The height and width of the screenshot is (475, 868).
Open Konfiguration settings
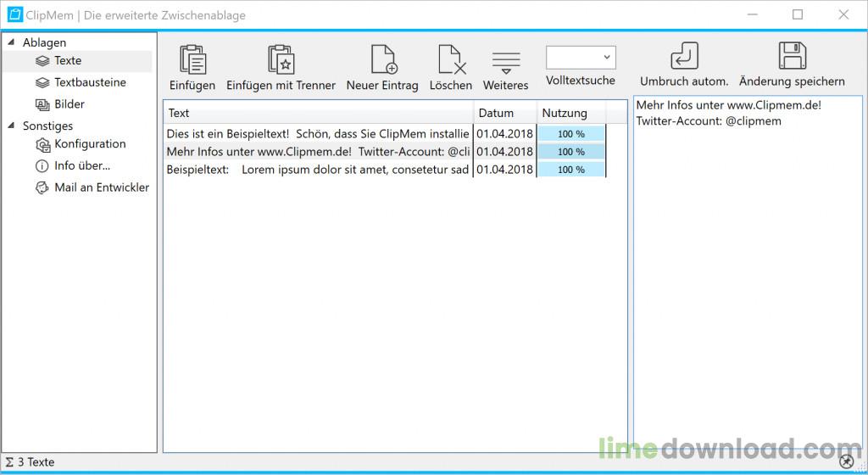click(x=90, y=144)
